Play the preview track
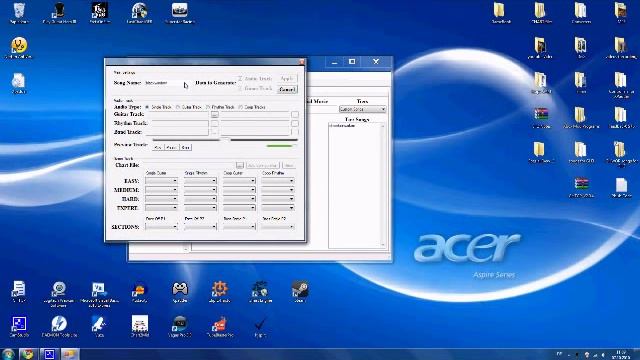Screen dimensions: 640x360 point(158,147)
